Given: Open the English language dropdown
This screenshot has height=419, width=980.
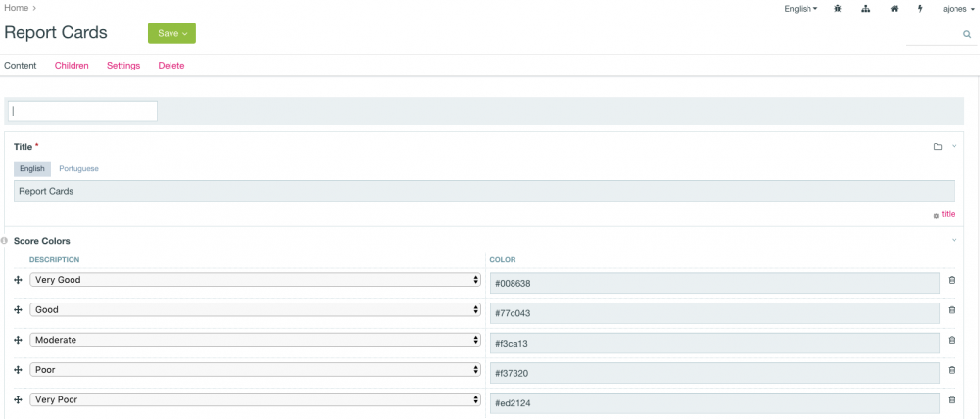Looking at the screenshot, I should [x=801, y=9].
